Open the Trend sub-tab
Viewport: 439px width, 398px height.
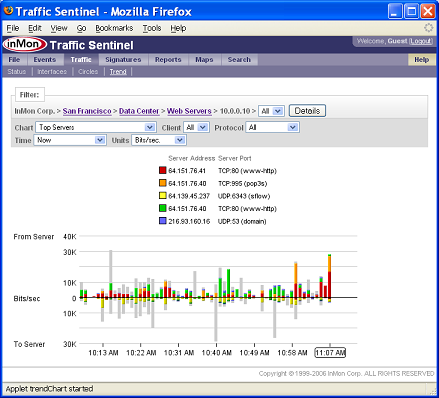pos(118,72)
